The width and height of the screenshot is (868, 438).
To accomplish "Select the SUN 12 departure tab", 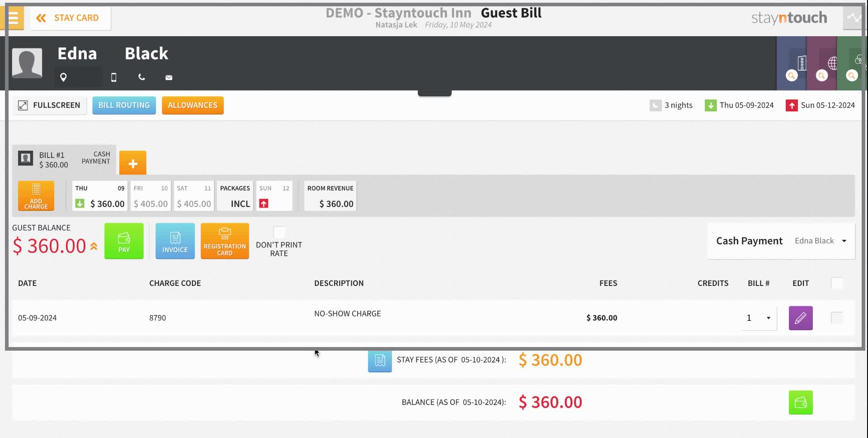I will tap(274, 196).
